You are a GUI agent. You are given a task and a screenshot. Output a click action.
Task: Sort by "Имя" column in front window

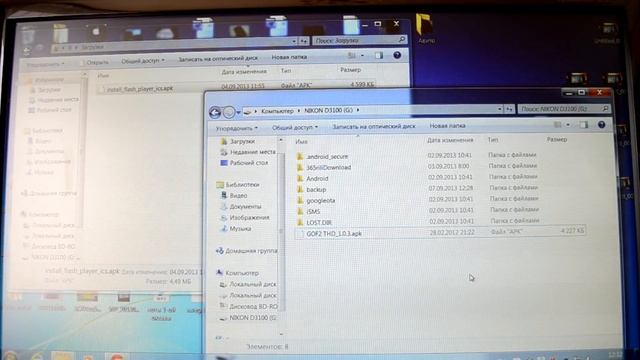coord(301,142)
